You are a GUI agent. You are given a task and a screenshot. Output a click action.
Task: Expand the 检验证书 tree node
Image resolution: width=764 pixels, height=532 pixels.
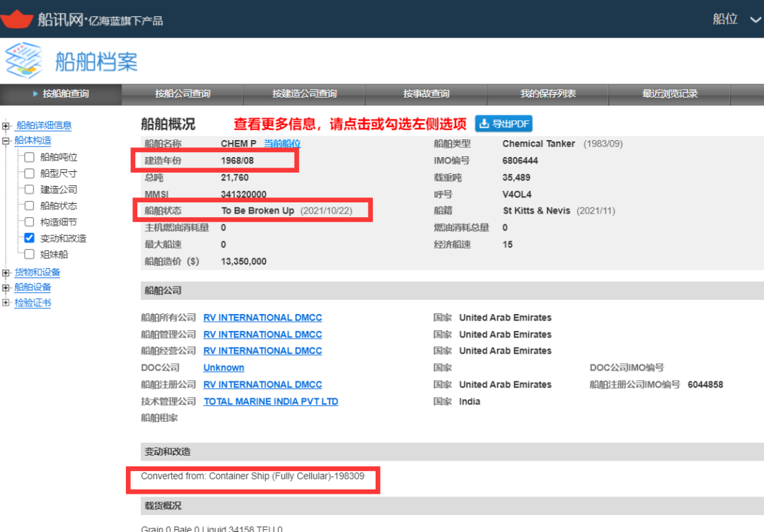(x=6, y=303)
